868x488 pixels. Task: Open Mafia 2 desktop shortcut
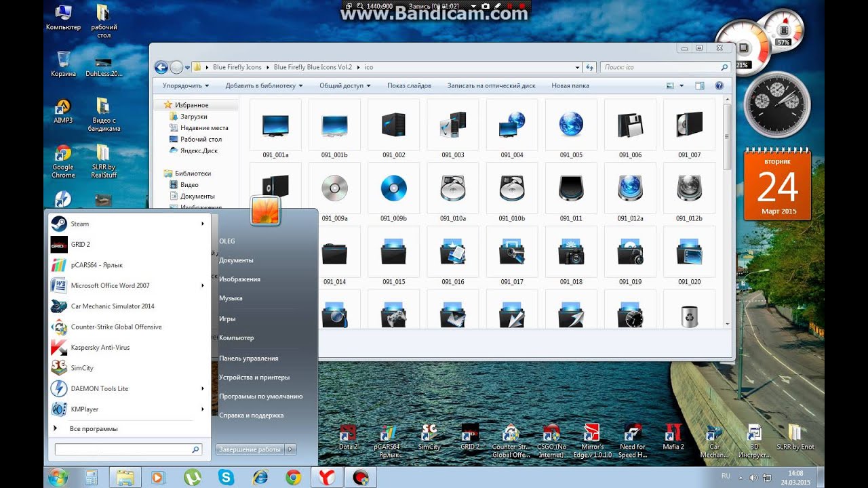[673, 437]
